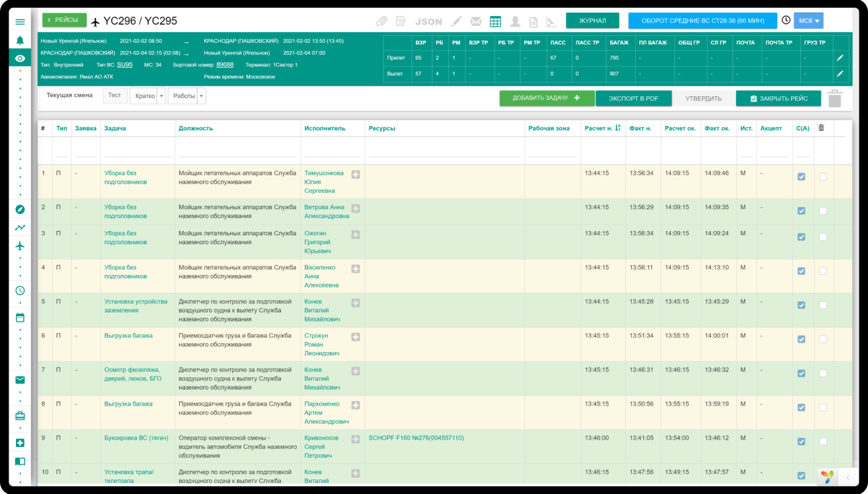This screenshot has height=494, width=868.
Task: Open the Выгрузка багажа task in row 6
Action: (x=128, y=336)
